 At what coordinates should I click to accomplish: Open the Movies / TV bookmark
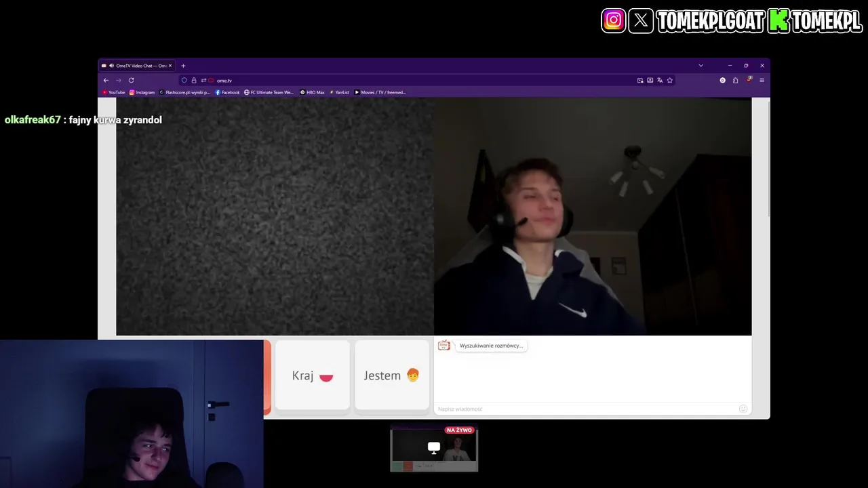coord(380,92)
